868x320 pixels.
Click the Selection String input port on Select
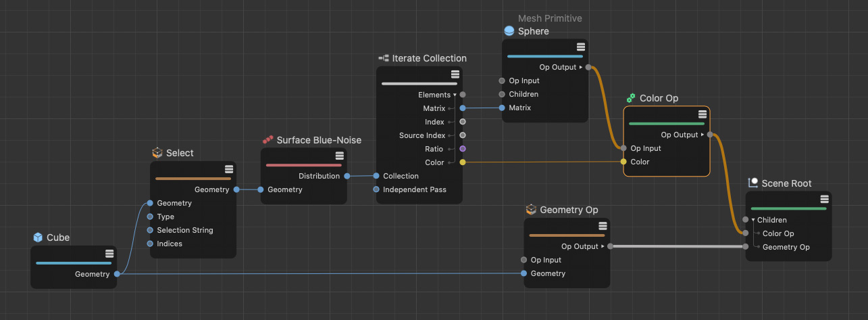[x=150, y=230]
